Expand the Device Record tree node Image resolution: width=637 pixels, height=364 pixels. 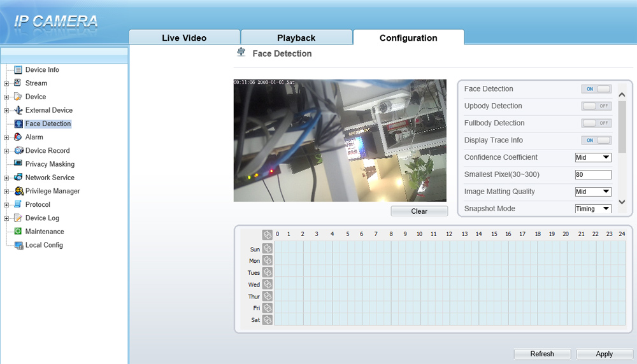[6, 151]
